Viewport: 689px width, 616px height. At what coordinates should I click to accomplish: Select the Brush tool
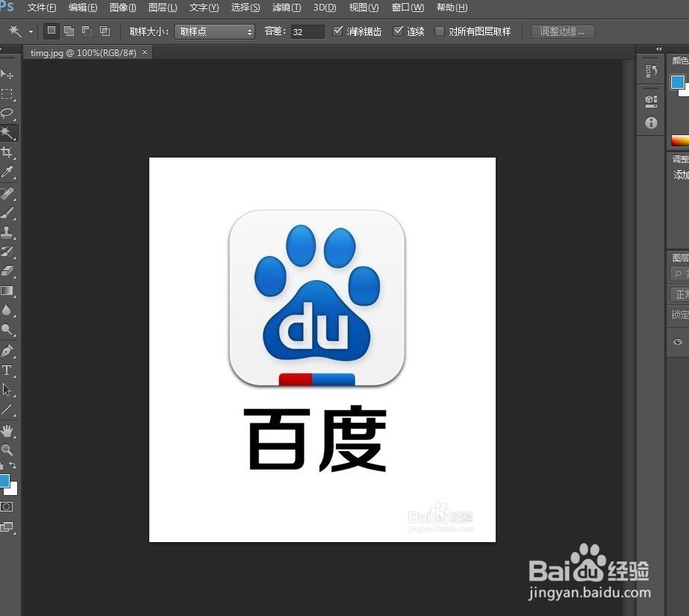[7, 213]
